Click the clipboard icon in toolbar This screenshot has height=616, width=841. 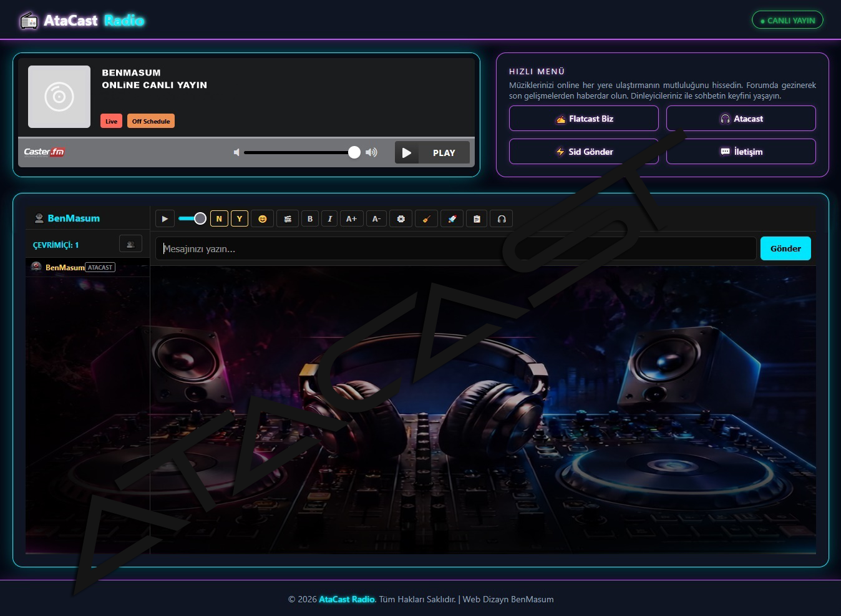pos(477,219)
